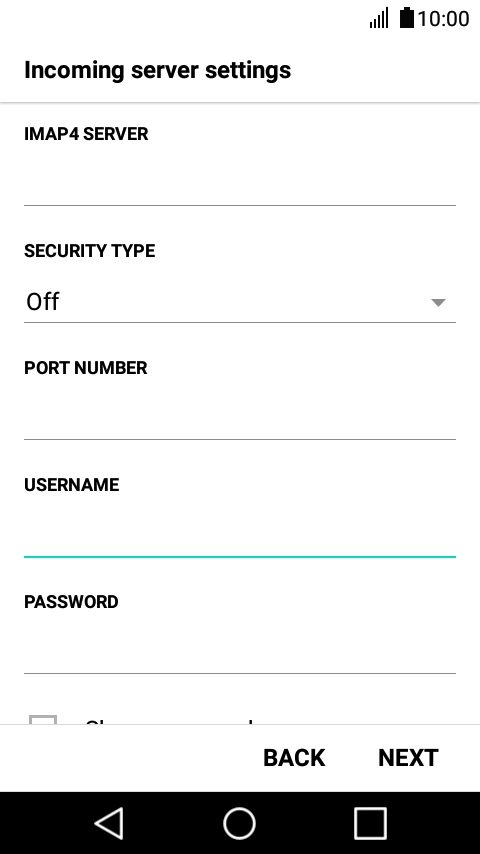Tap the Incoming server settings title

click(157, 70)
